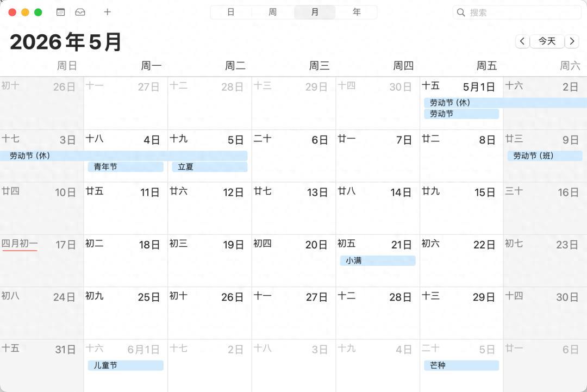The height and width of the screenshot is (392, 587).
Task: Select the 立夏 event on May 5
Action: pyautogui.click(x=209, y=167)
